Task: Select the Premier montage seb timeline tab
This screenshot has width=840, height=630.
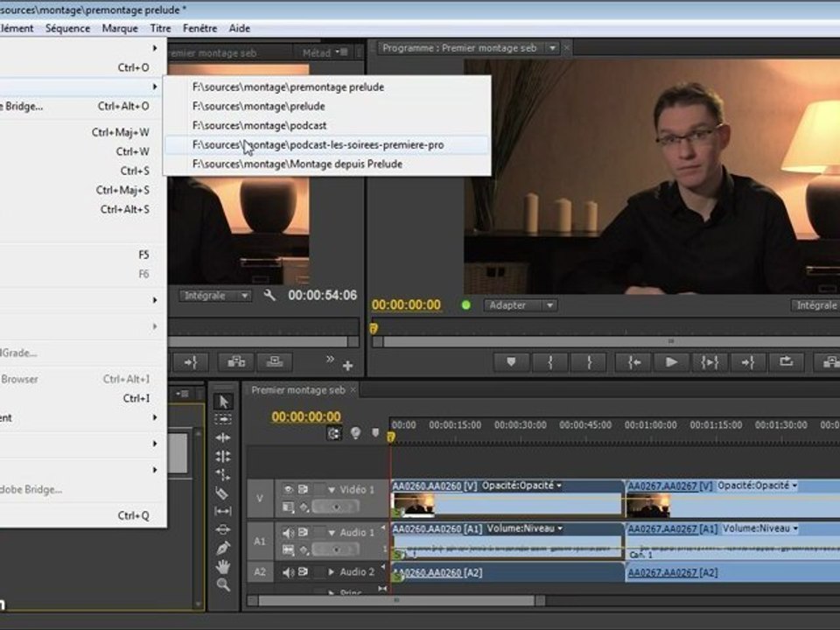Action: point(298,390)
